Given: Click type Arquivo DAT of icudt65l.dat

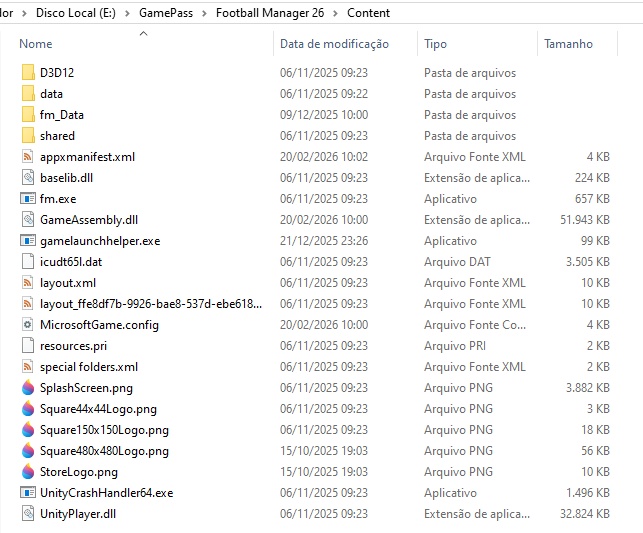Looking at the screenshot, I should point(457,262).
